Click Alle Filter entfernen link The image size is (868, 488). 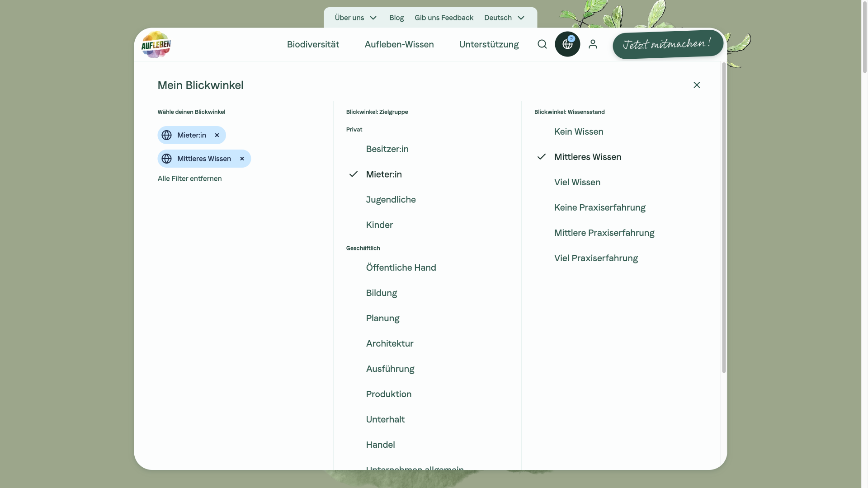[189, 178]
